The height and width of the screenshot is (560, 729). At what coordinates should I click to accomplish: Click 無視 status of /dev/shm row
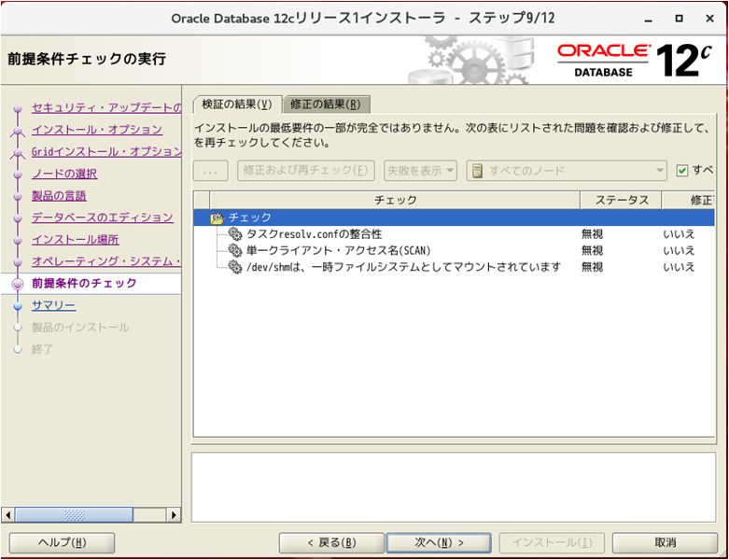click(592, 267)
